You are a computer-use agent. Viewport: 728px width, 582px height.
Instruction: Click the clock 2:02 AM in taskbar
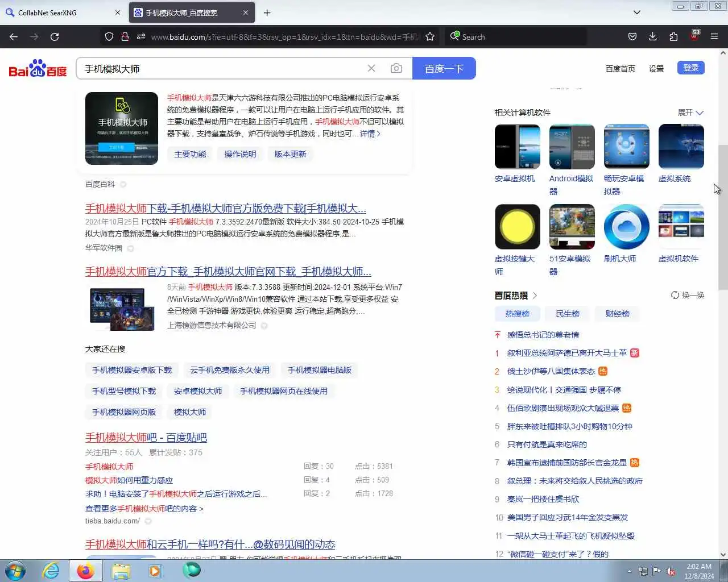tap(699, 567)
